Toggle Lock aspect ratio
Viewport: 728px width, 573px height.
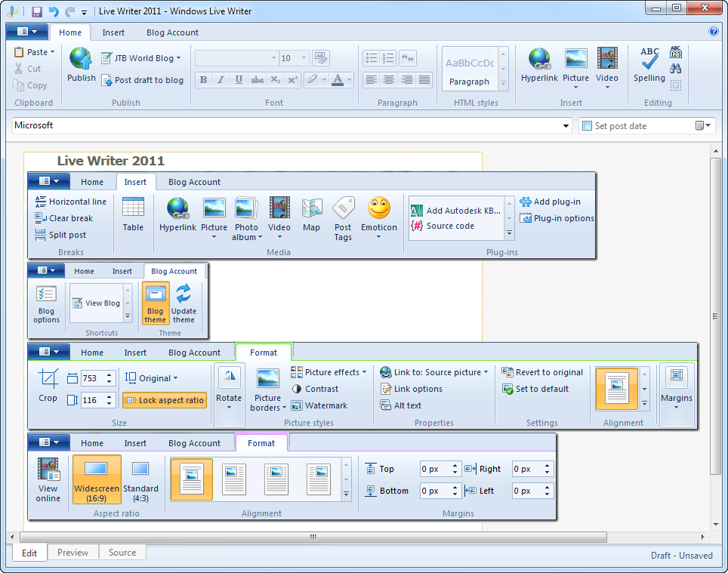pos(165,400)
